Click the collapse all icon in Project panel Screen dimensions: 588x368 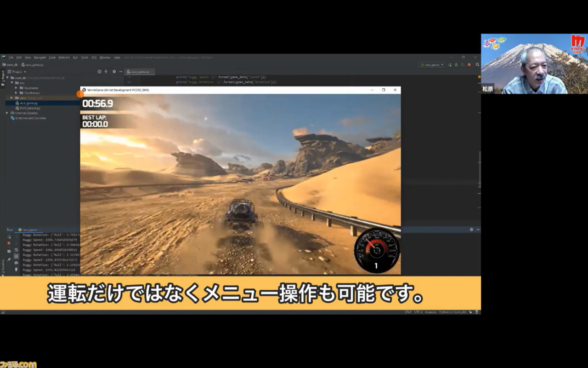(x=107, y=72)
